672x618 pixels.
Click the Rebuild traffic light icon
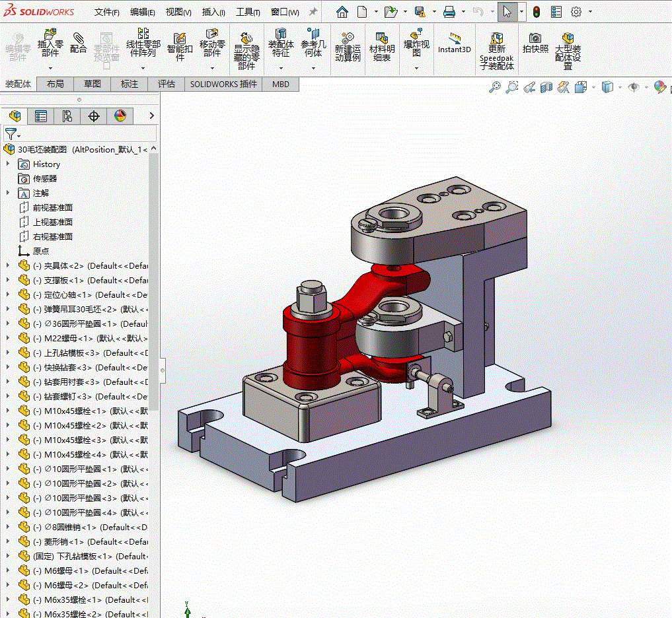click(x=537, y=12)
